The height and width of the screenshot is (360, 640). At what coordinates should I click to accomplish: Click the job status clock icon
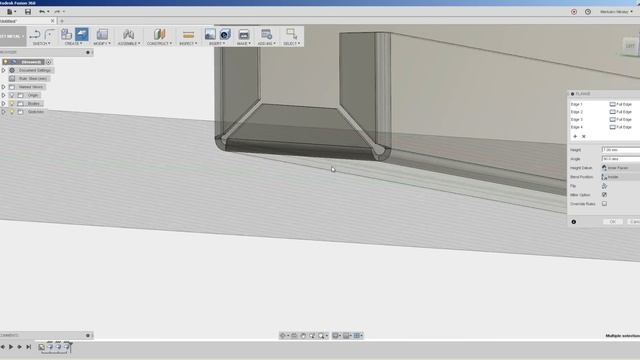tap(588, 12)
